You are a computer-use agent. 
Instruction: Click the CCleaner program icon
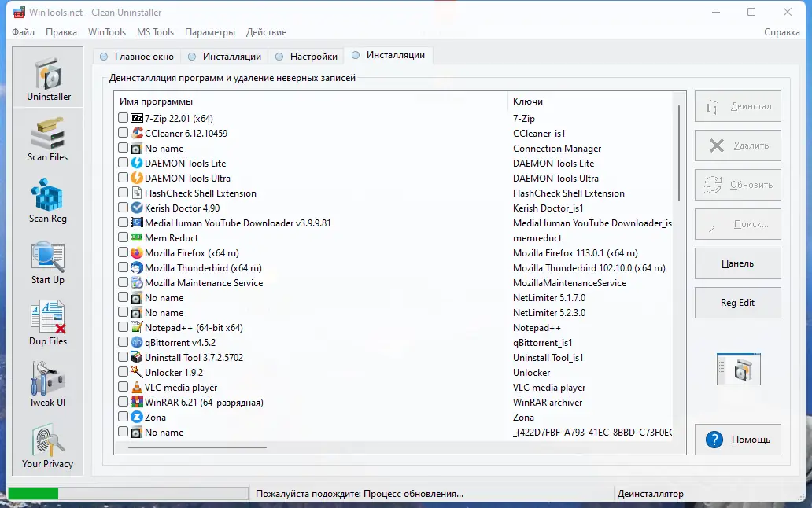pos(137,134)
